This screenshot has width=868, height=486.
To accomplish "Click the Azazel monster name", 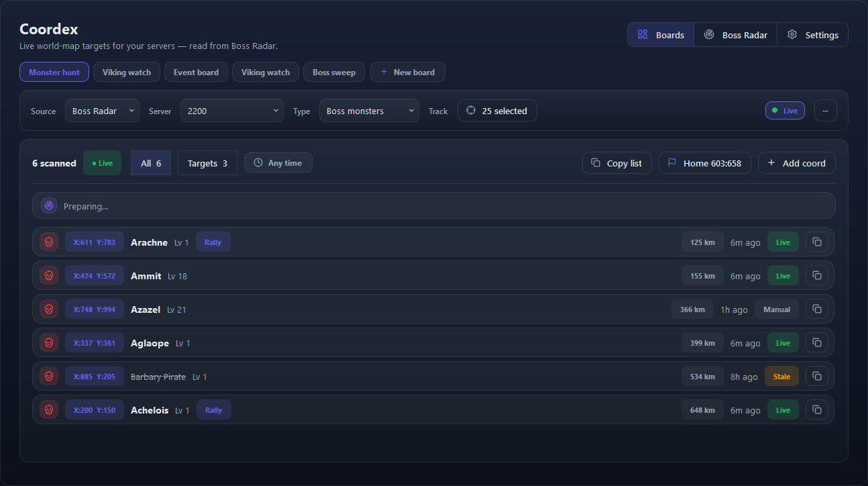I will [x=146, y=309].
